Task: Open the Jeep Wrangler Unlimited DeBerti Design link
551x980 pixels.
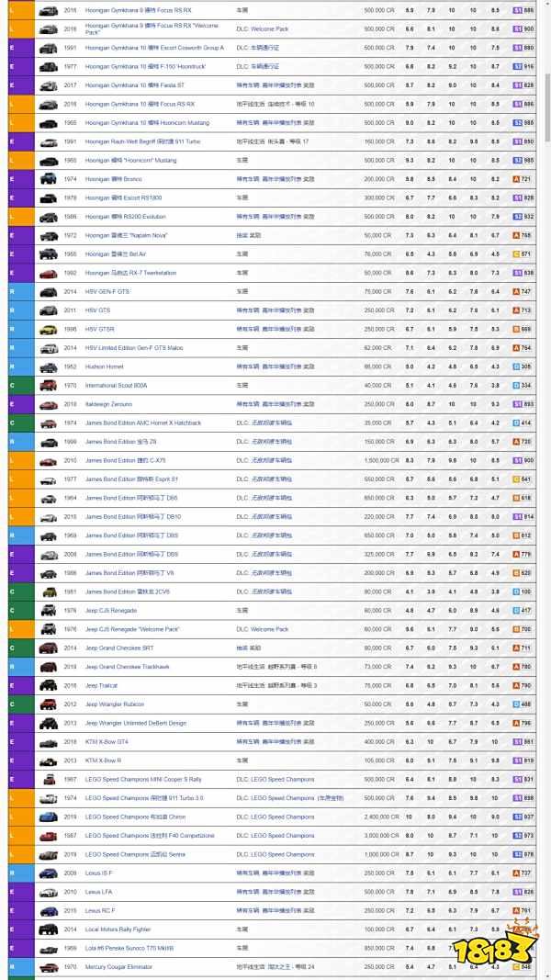Action: (x=136, y=723)
